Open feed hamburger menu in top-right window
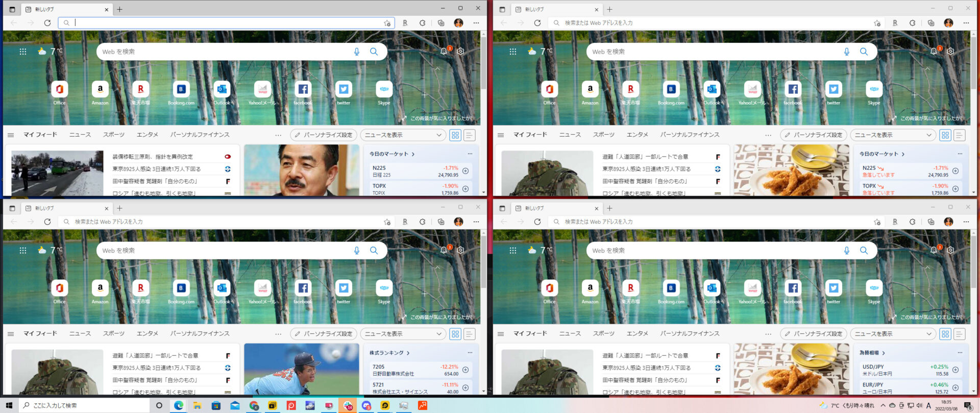The image size is (980, 413). coord(501,135)
